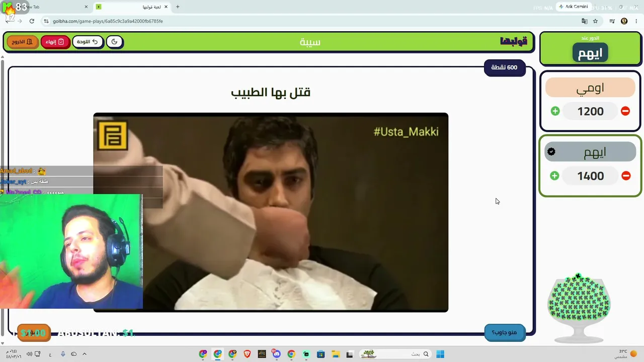View site information icon in address bar

pos(46,21)
